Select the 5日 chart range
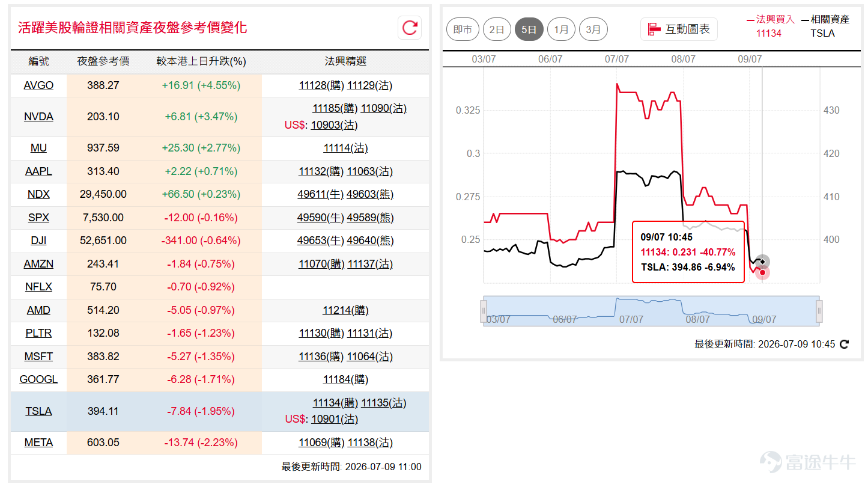This screenshot has height=484, width=868. pos(529,29)
